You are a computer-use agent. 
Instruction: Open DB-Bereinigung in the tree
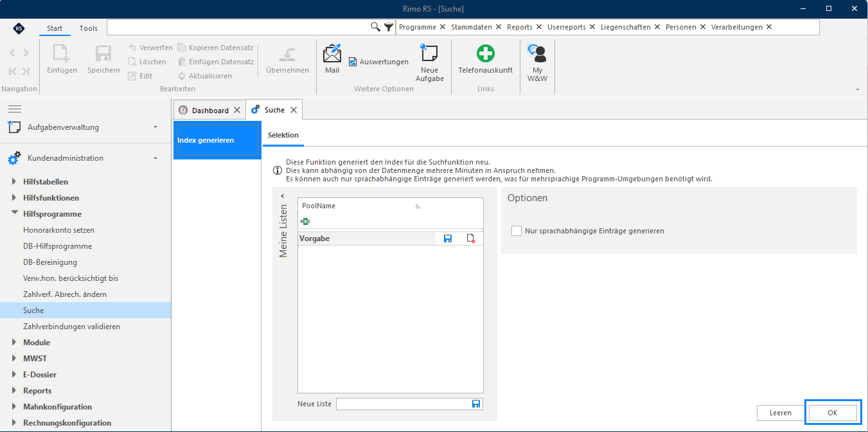click(50, 262)
